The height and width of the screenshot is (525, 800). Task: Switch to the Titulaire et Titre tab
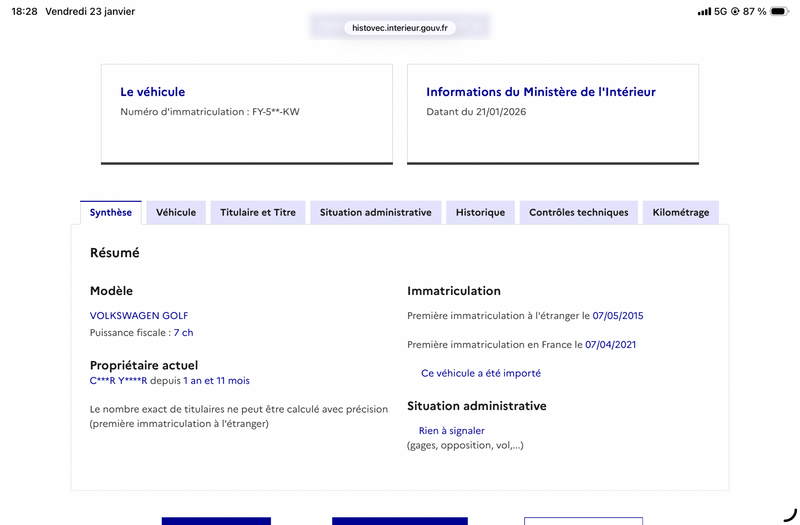[x=258, y=212]
